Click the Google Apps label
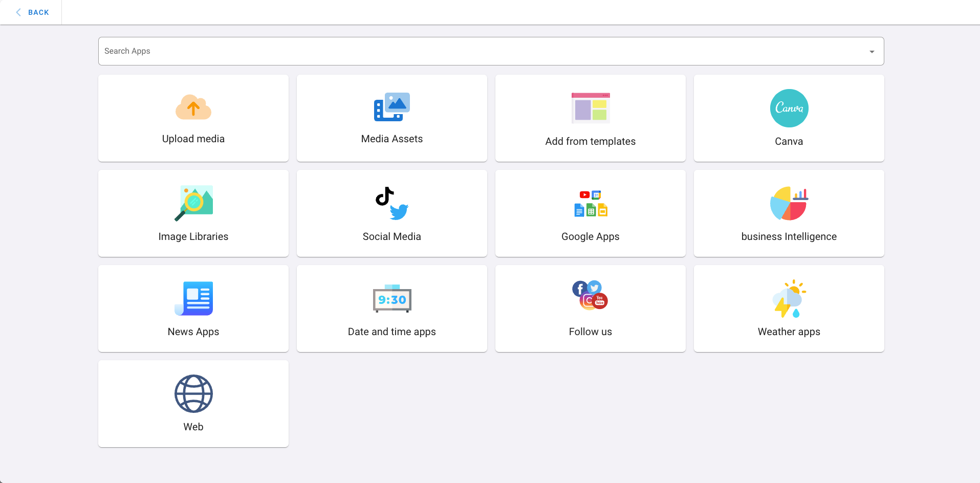Image resolution: width=980 pixels, height=483 pixels. (591, 236)
